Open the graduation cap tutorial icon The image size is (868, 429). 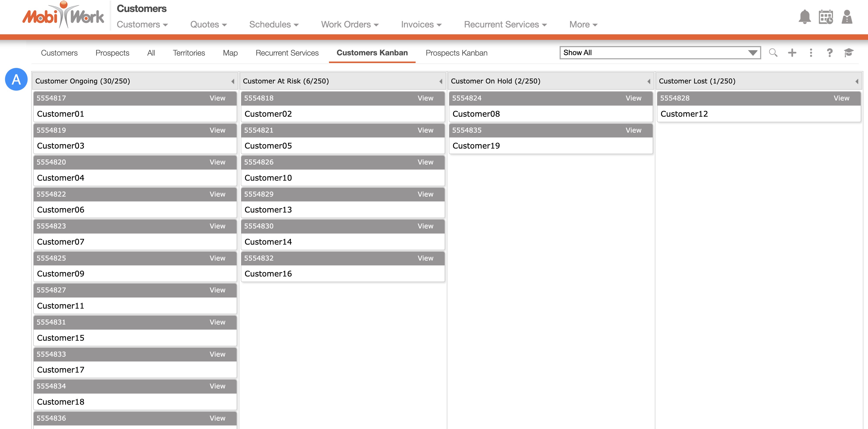tap(849, 52)
